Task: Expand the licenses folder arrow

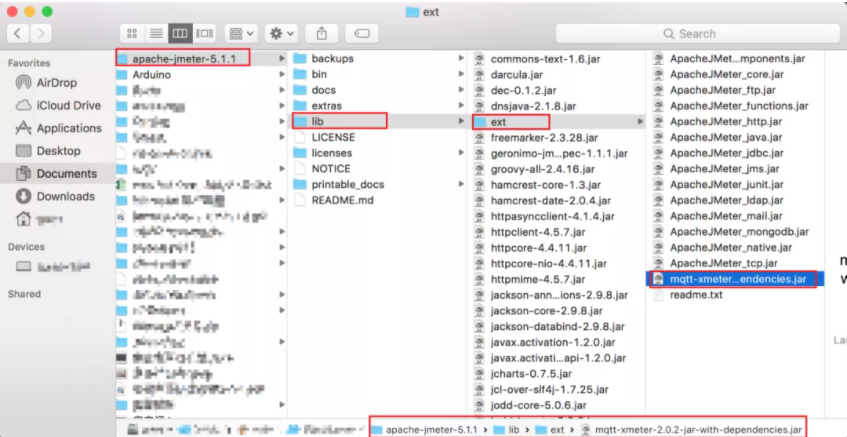Action: click(461, 153)
